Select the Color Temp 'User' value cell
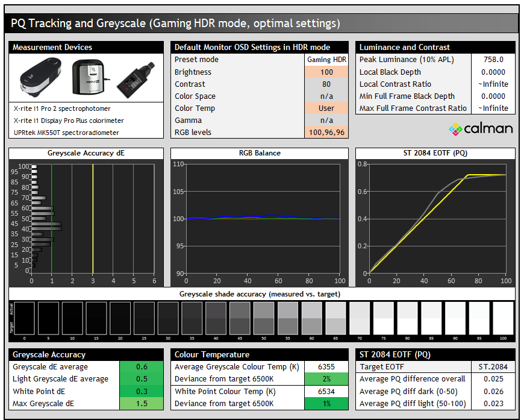The height and width of the screenshot is (420, 524). (x=326, y=108)
